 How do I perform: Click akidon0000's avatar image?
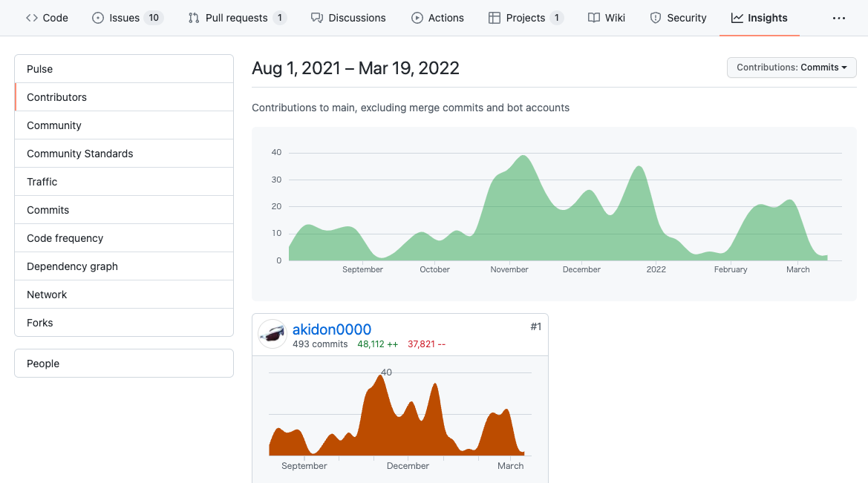tap(273, 334)
